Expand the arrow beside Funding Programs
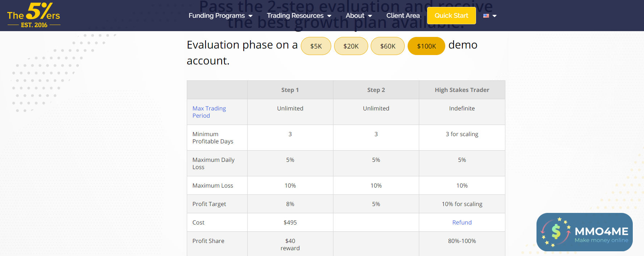Screen dimensions: 644x256 251,16
